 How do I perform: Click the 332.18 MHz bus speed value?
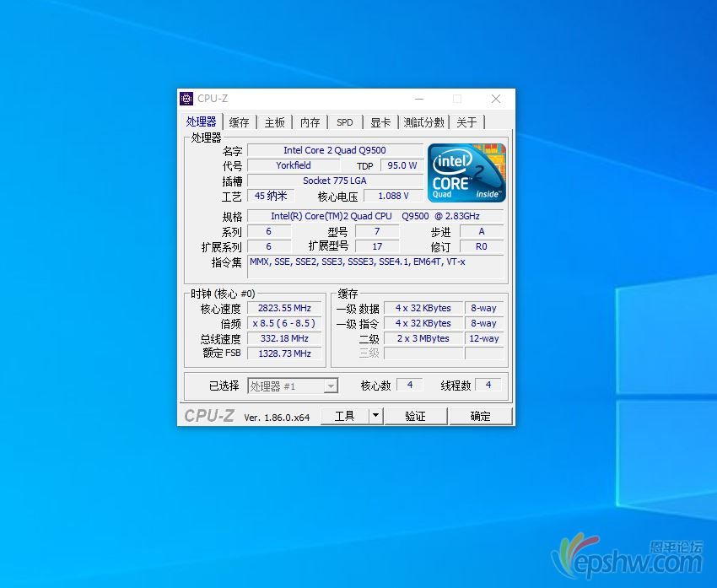coord(284,338)
